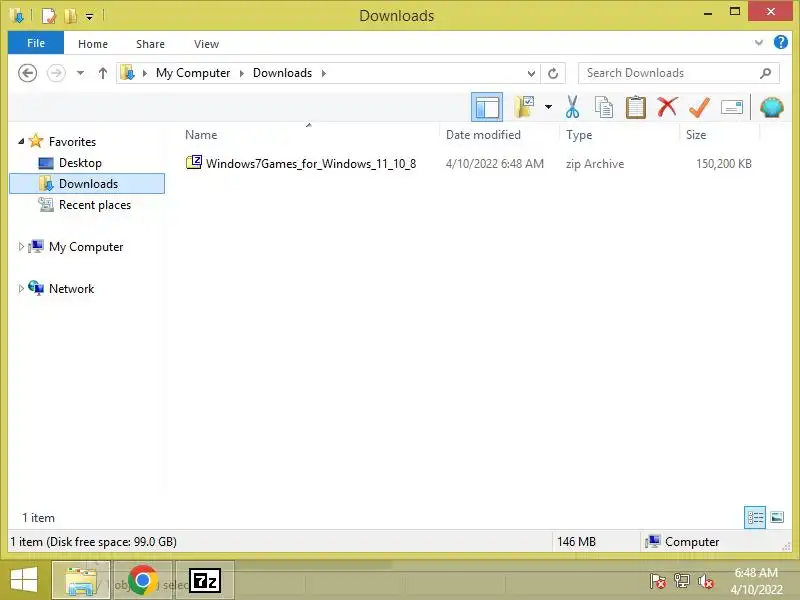Viewport: 800px width, 600px height.
Task: Click the Paste clipboard icon
Action: click(x=636, y=107)
